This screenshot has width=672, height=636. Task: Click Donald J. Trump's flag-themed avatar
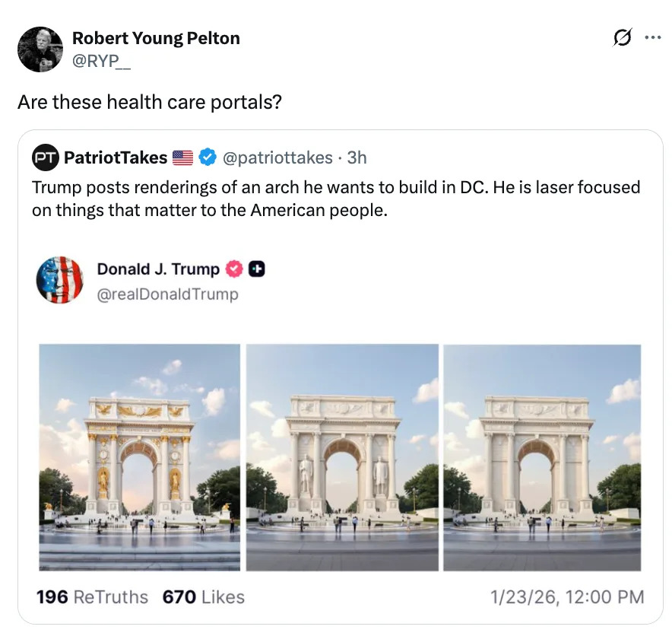pyautogui.click(x=60, y=281)
